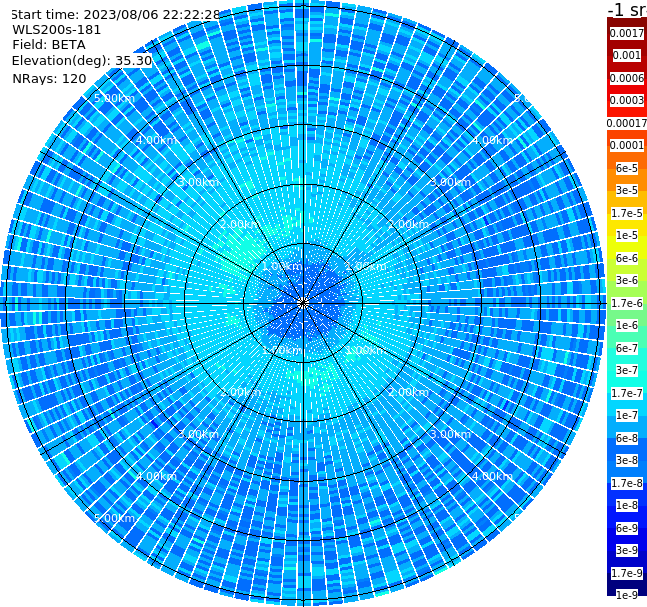The width and height of the screenshot is (647, 607).
Task: Click the 1.7e-5 colorbar value
Action: pyautogui.click(x=627, y=213)
